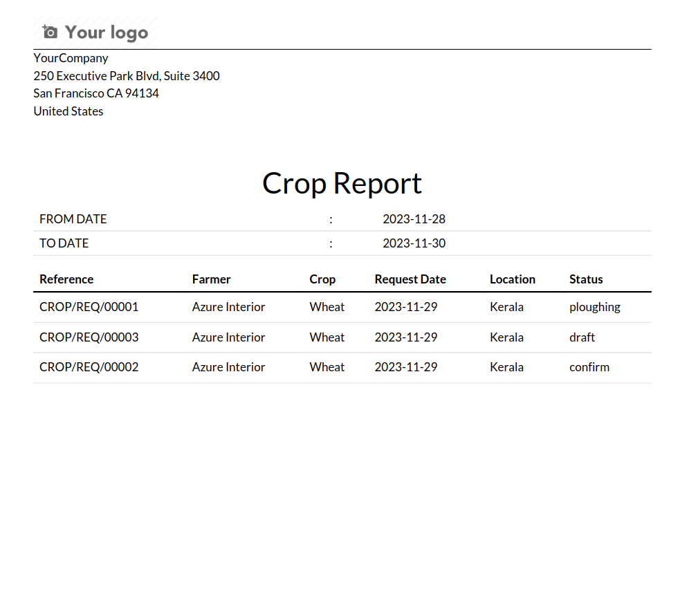Select the to date value 2023-11-30
680x616 pixels.
(414, 243)
